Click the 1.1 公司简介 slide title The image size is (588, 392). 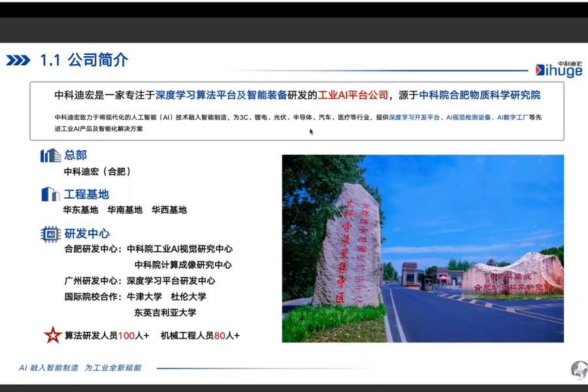(x=84, y=61)
